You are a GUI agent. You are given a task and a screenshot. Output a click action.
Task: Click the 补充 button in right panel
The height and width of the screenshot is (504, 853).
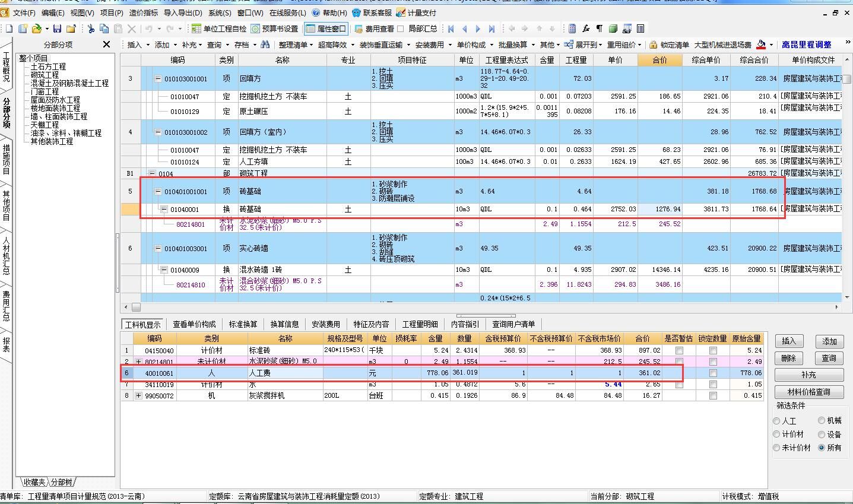(x=808, y=375)
